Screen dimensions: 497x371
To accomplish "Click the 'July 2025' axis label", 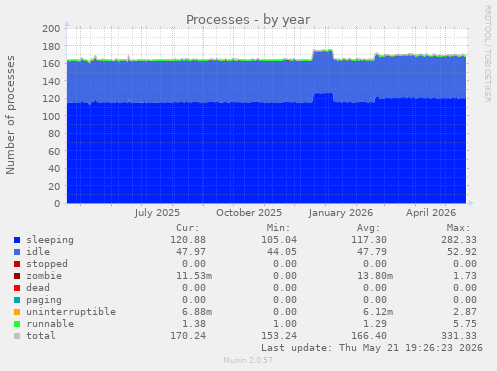I will pyautogui.click(x=157, y=213).
